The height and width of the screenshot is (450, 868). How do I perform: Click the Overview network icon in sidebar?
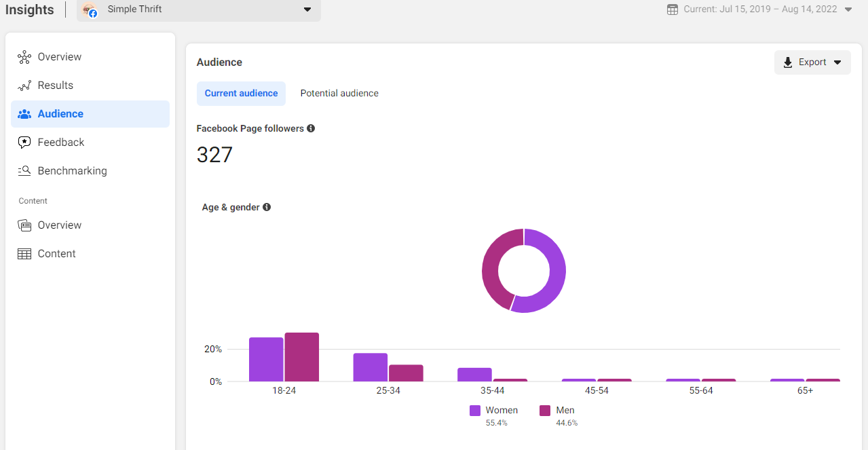24,57
